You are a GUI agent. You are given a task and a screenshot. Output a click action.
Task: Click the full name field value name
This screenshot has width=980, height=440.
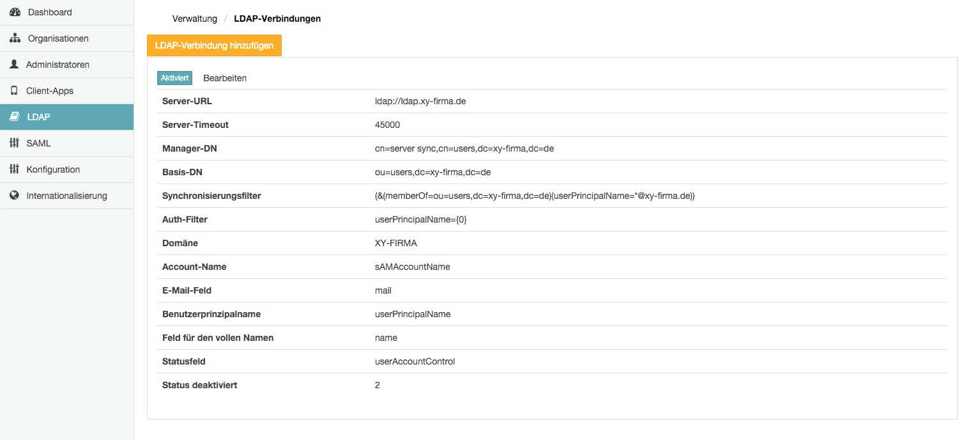point(386,338)
